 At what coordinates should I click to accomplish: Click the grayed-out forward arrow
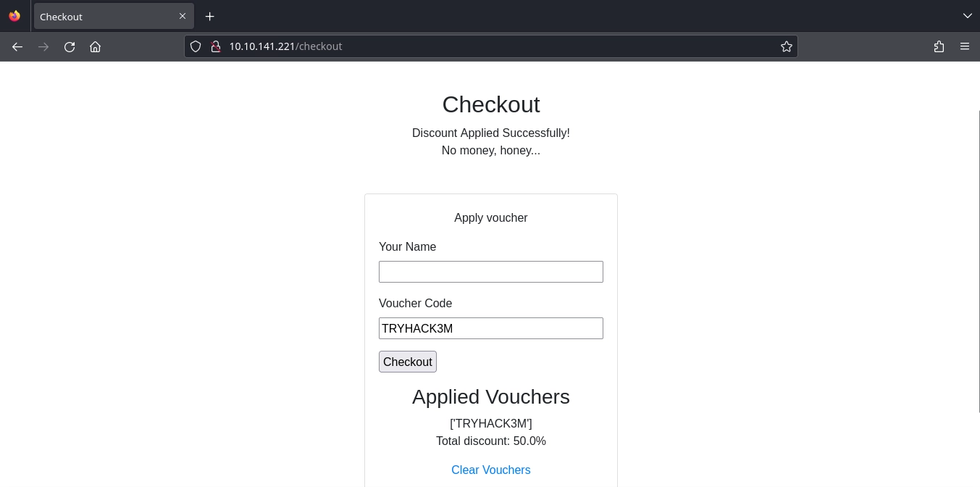coord(43,46)
